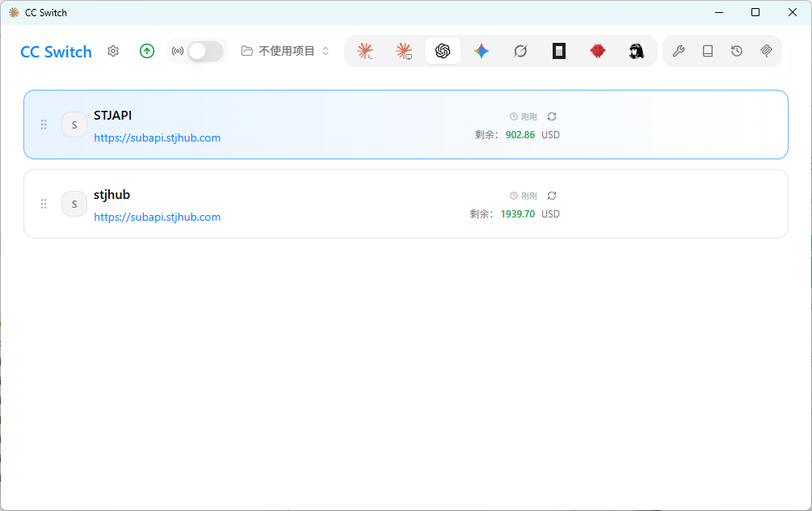The image size is (812, 511).
Task: Click the folder icon beside 不使用项目
Action: click(247, 51)
